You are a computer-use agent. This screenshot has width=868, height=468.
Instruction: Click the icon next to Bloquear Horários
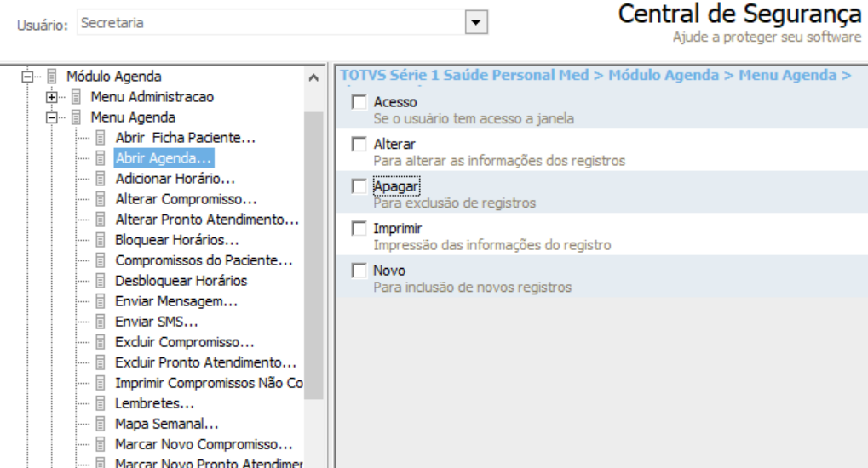tap(101, 240)
